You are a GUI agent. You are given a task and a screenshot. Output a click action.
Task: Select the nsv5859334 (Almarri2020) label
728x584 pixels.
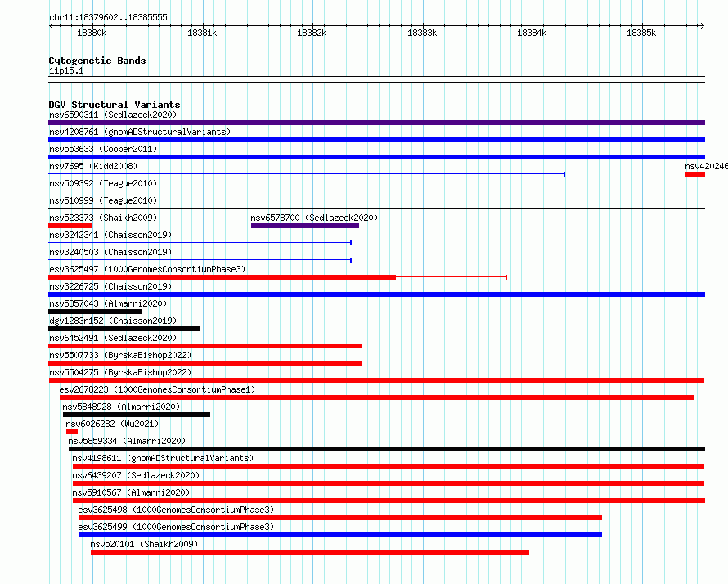[127, 441]
